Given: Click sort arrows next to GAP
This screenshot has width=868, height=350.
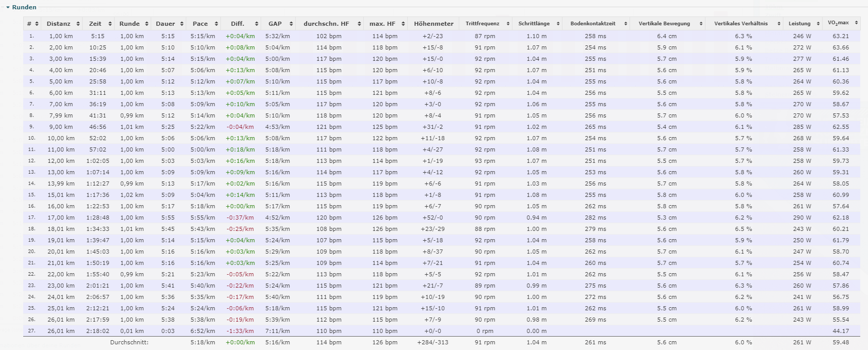Looking at the screenshot, I should (x=291, y=24).
